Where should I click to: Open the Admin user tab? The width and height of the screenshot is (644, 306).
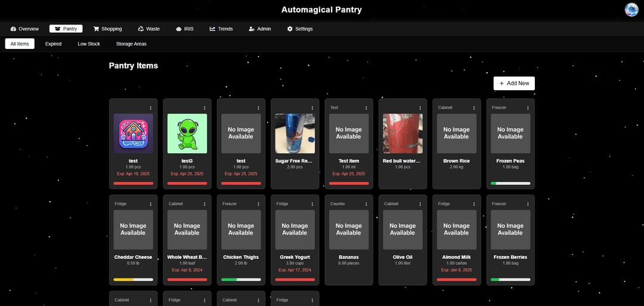(x=259, y=29)
